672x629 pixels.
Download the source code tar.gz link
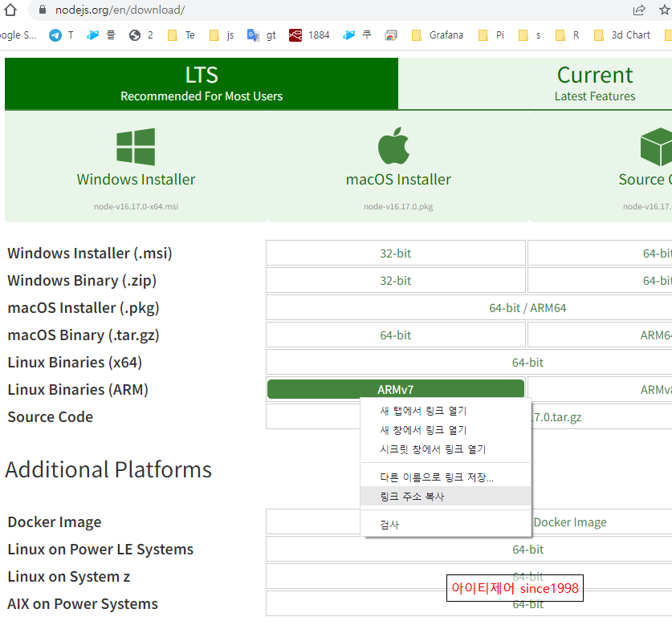(557, 417)
